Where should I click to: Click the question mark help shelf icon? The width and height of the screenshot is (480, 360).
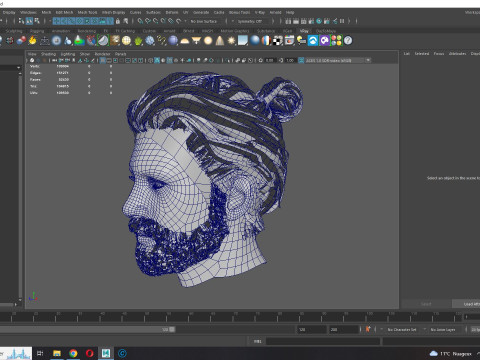(x=348, y=41)
